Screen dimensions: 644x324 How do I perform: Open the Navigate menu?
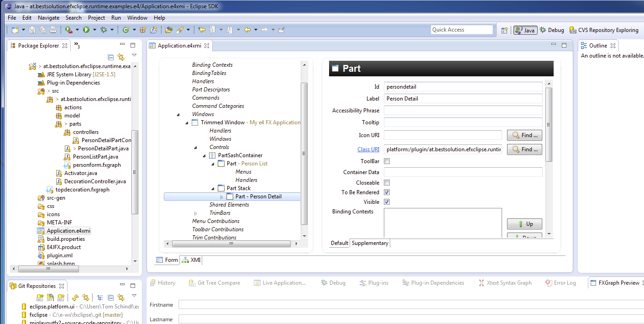(48, 18)
